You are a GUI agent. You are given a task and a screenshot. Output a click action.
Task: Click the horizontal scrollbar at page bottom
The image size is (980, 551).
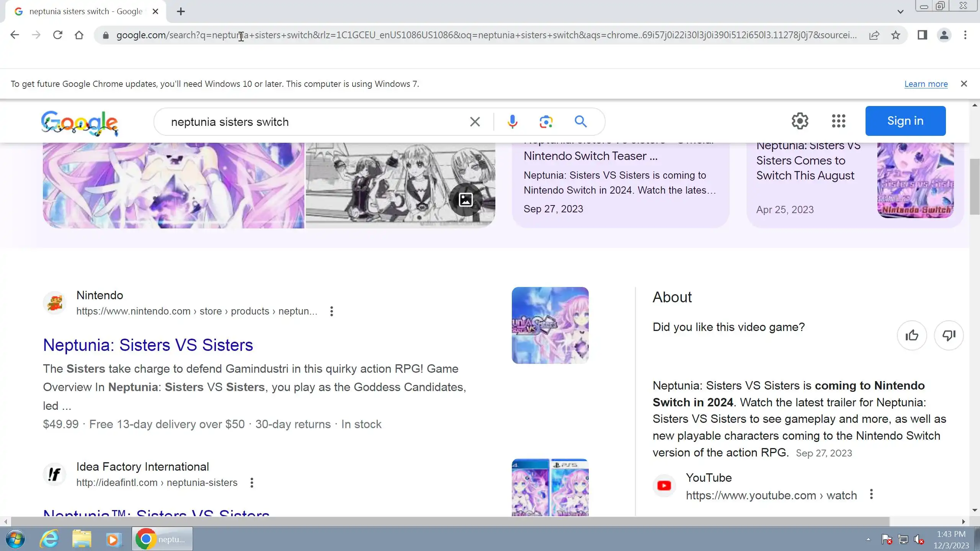click(450, 522)
